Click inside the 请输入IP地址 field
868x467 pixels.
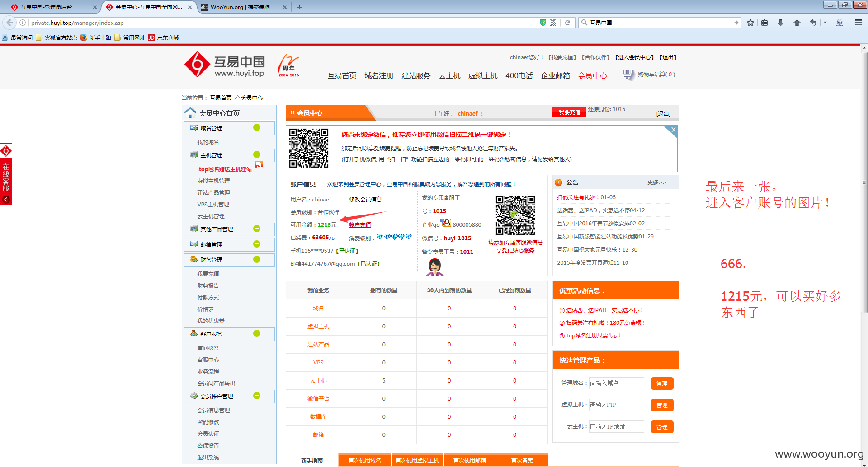[x=617, y=426]
